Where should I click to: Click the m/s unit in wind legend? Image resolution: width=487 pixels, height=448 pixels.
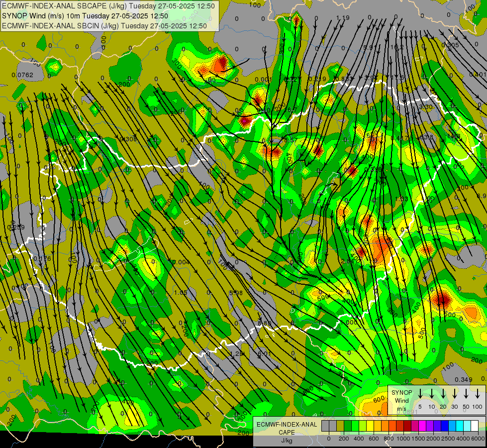[401, 409]
